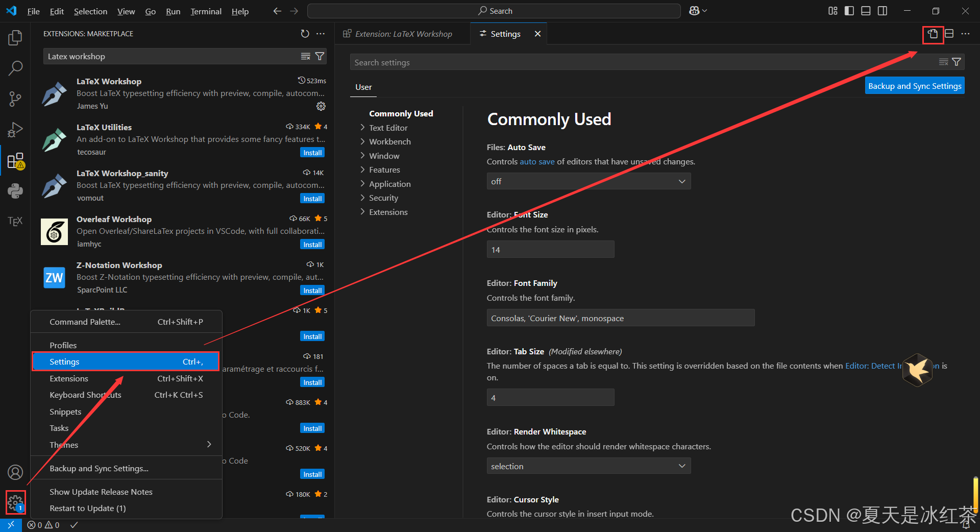
Task: Open the Python view in activity bar
Action: pyautogui.click(x=15, y=191)
